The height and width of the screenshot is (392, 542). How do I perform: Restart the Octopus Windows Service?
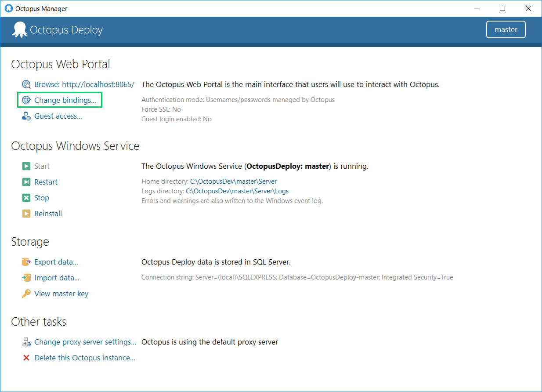coord(46,182)
